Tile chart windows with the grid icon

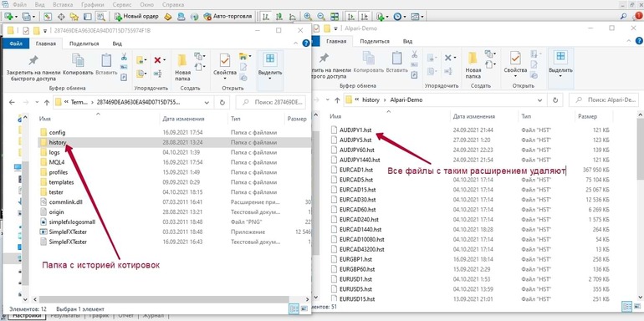(335, 17)
